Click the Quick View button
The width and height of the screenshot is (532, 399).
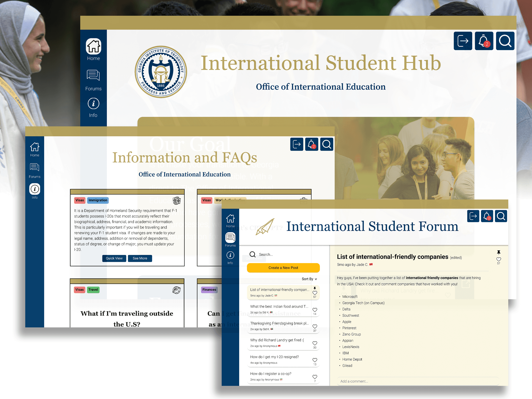(x=114, y=258)
